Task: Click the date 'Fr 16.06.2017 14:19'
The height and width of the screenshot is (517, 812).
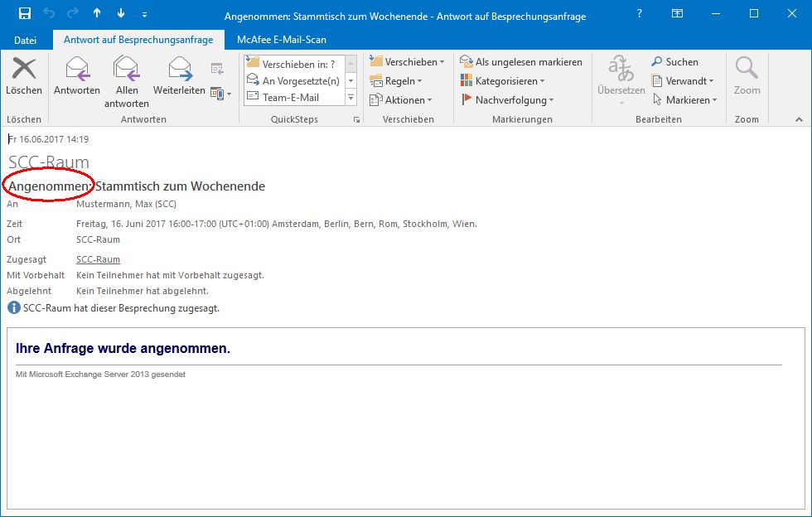Action: click(x=48, y=139)
